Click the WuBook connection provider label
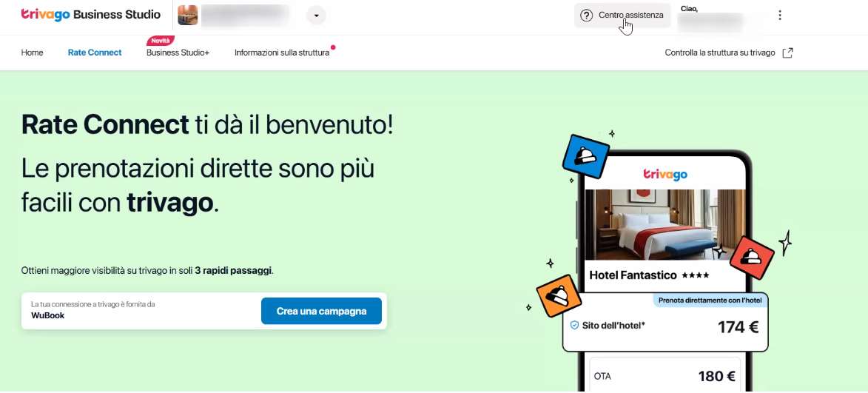The width and height of the screenshot is (868, 393). 47,315
